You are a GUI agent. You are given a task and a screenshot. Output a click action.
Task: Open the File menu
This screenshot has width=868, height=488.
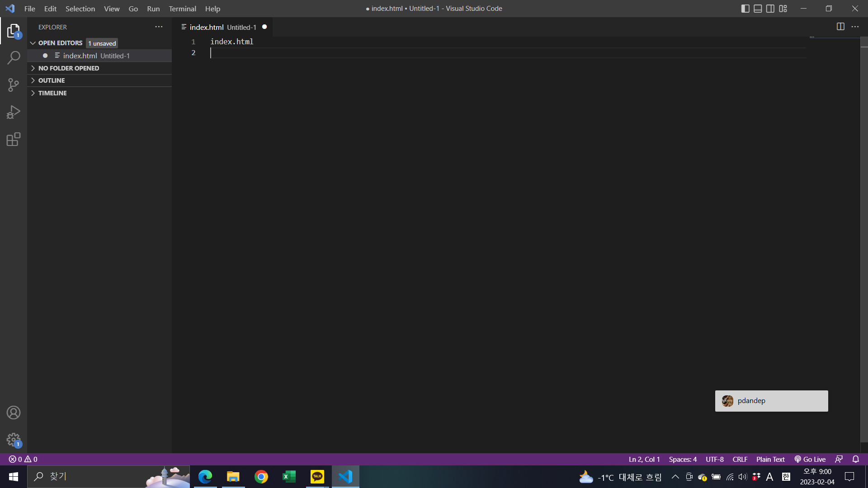(30, 9)
